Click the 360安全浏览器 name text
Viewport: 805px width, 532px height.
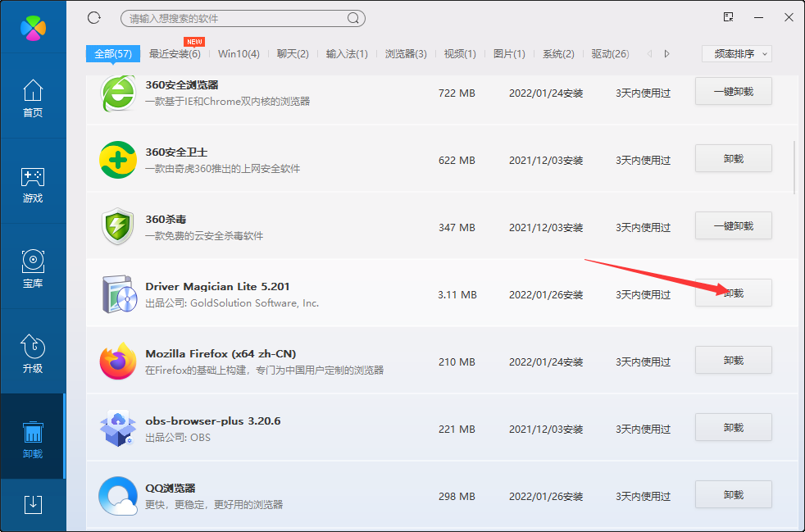pyautogui.click(x=182, y=84)
